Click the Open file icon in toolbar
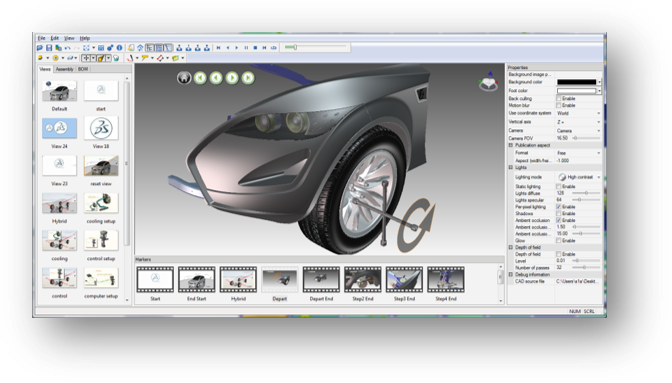Screen dimensions: 672x383 click(40, 48)
